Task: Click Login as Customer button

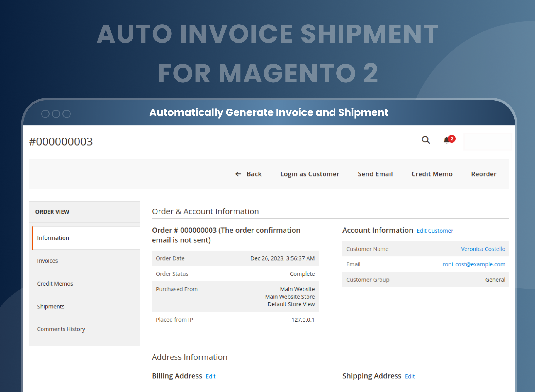Action: (x=310, y=174)
